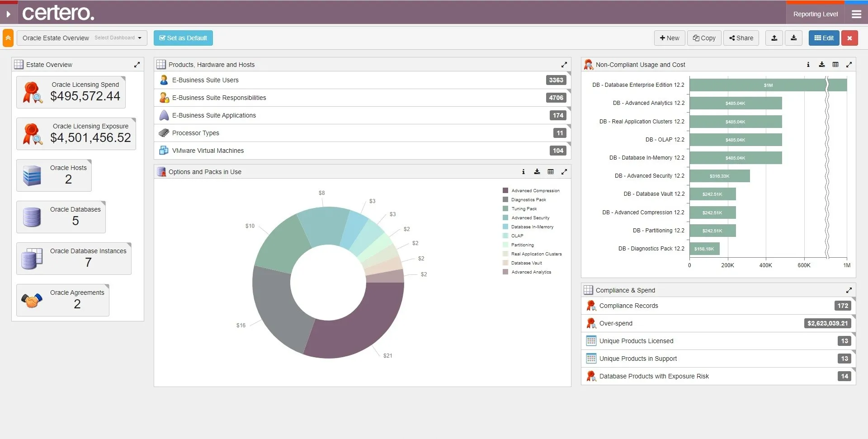Image resolution: width=868 pixels, height=439 pixels.
Task: Open the Reporting Level menu
Action: 816,14
